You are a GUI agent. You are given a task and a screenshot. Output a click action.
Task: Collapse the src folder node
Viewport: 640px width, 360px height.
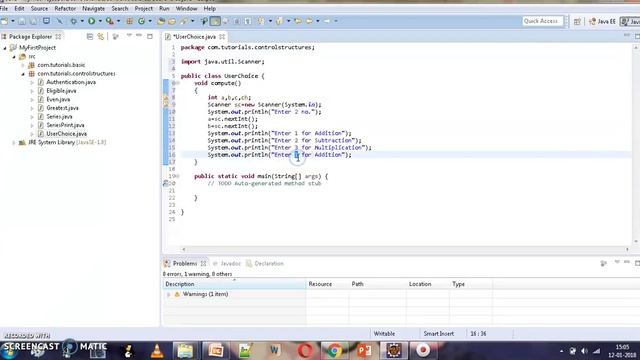[x=14, y=56]
